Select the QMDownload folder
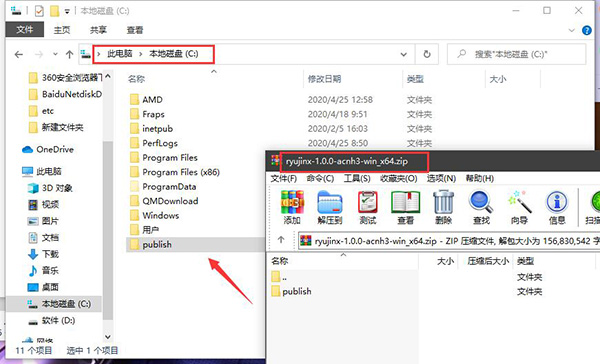This screenshot has height=364, width=600. (164, 201)
